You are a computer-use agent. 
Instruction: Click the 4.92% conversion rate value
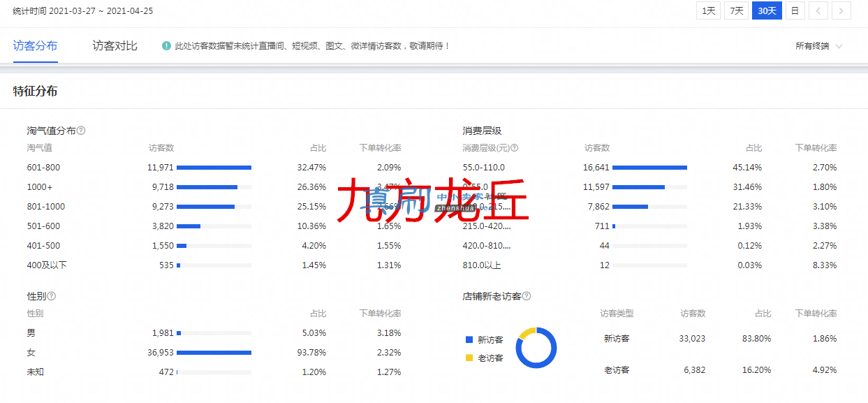click(825, 370)
